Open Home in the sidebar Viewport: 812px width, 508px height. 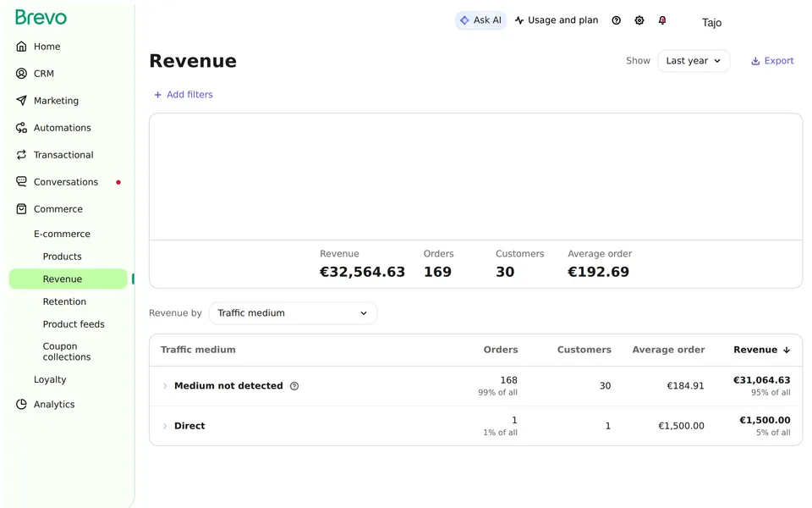pos(47,47)
